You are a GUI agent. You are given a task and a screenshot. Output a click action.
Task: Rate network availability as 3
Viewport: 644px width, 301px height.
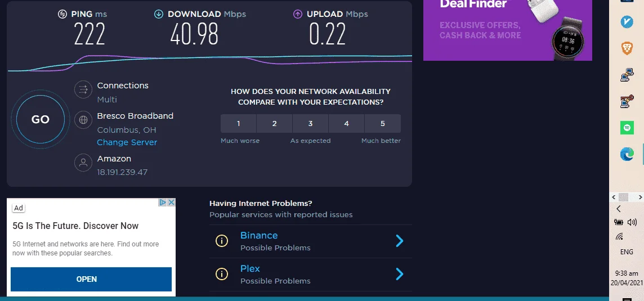(311, 124)
